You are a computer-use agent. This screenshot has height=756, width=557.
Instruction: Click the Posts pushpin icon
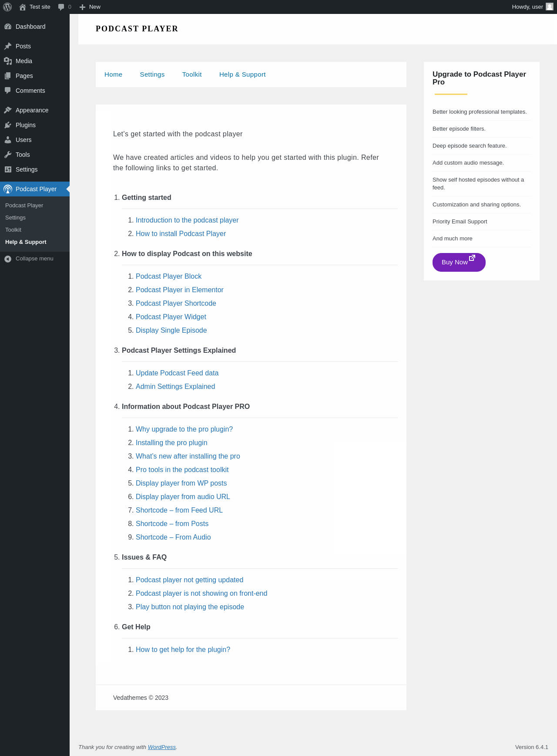(x=8, y=46)
